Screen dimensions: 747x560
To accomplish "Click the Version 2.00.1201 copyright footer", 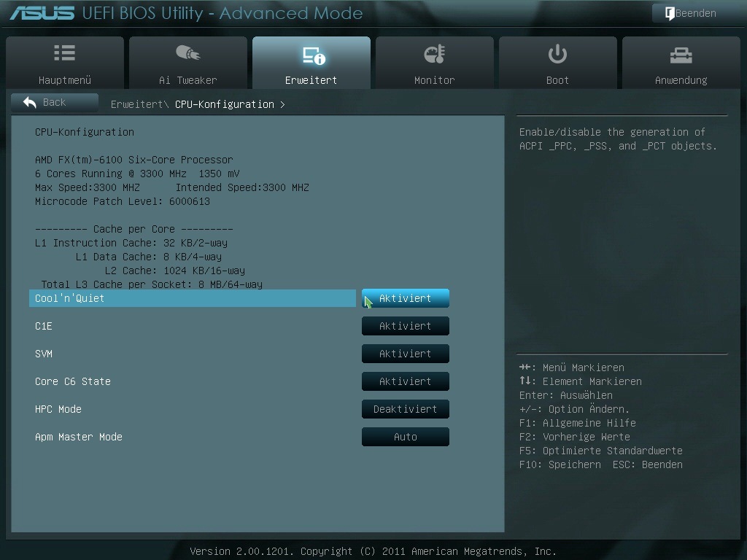I will (373, 551).
